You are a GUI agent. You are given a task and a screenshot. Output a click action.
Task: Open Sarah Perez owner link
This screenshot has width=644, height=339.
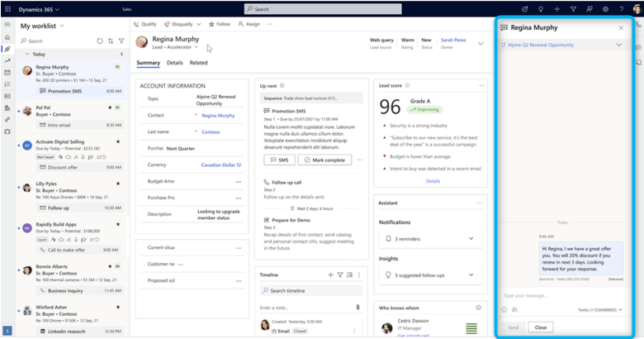tap(453, 40)
